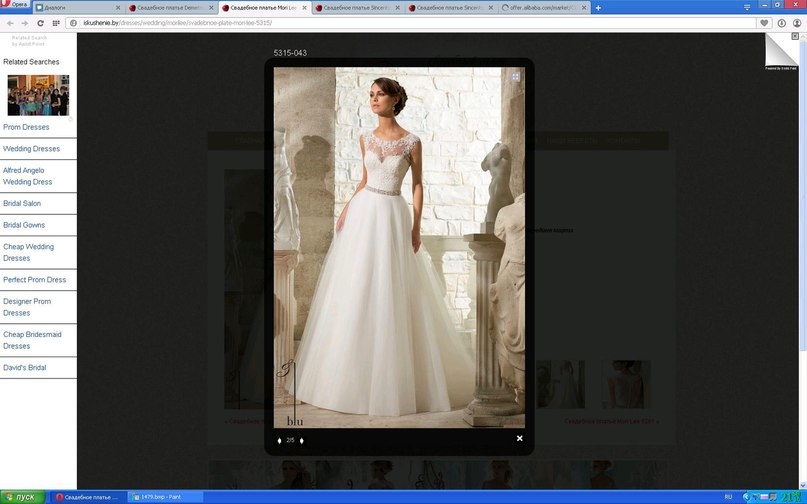Reload the page with the refresh icon
The image size is (807, 504).
click(x=40, y=22)
